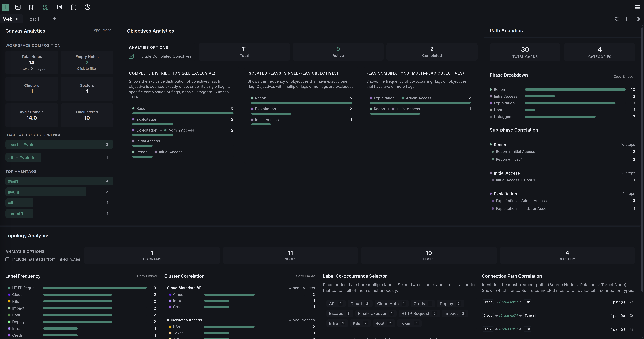Click Empty Notes card to filter
Screen dimensions: 644x339
87,62
